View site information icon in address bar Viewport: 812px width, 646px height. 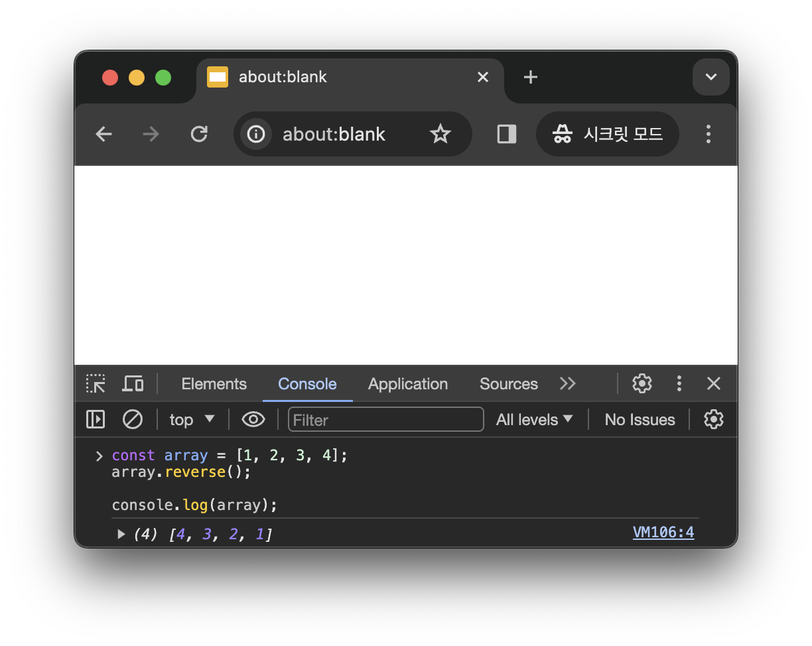point(256,135)
